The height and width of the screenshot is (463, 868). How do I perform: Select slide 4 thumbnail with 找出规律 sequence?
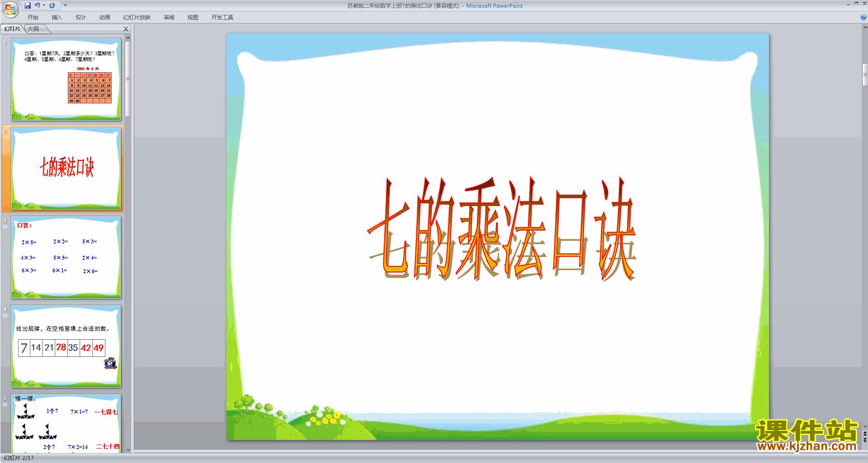[66, 346]
